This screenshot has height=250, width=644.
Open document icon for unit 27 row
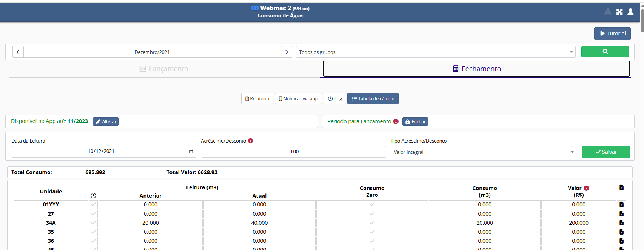621,214
